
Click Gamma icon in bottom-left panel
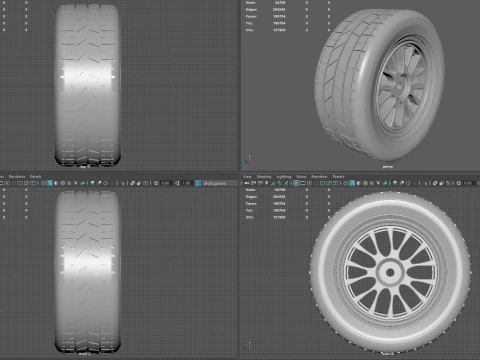177,183
